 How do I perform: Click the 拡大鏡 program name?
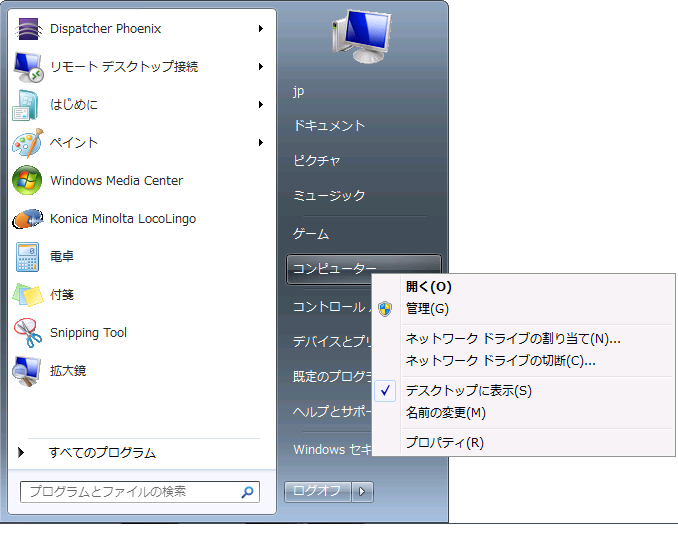[68, 371]
